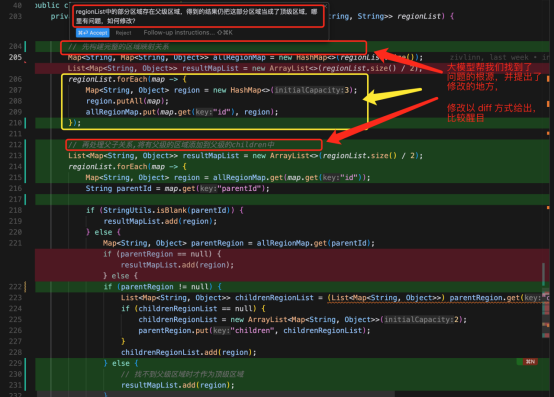Click the removed 'if (parentRegion == null)' line
The width and height of the screenshot is (554, 397).
(162, 254)
